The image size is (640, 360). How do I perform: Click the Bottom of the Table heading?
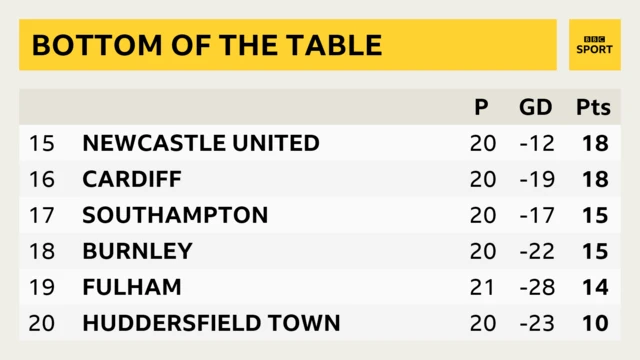pos(207,45)
